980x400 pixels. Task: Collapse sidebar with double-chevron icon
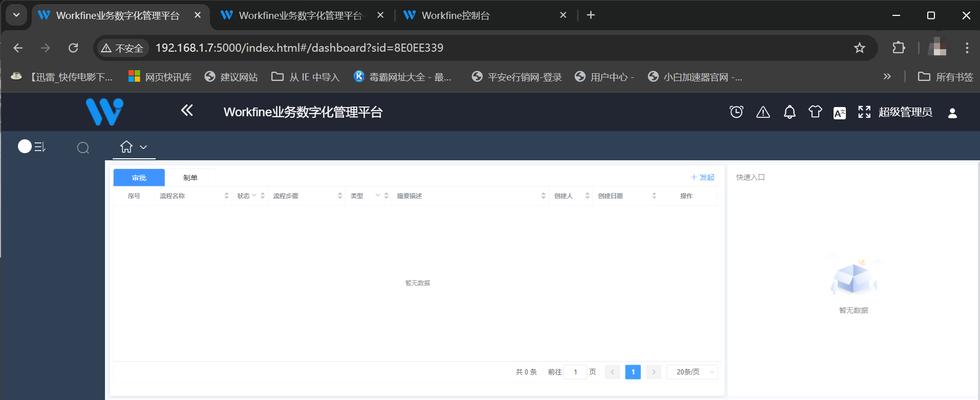[187, 110]
